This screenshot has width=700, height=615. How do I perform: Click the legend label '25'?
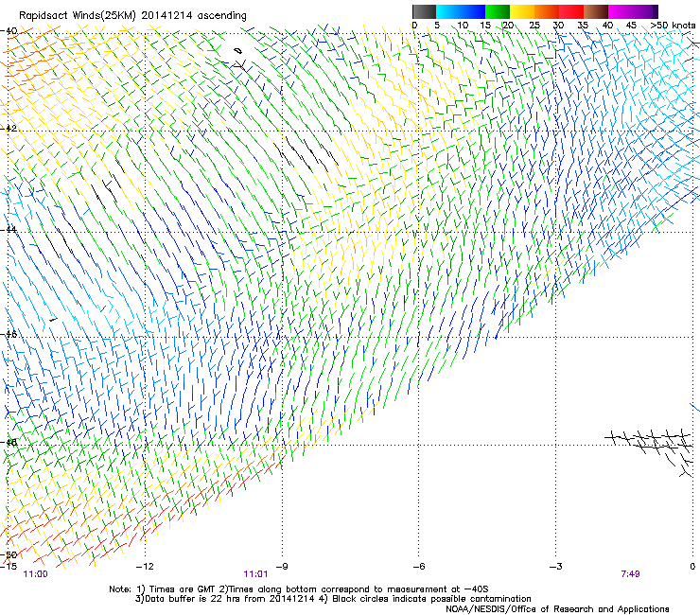pyautogui.click(x=534, y=25)
